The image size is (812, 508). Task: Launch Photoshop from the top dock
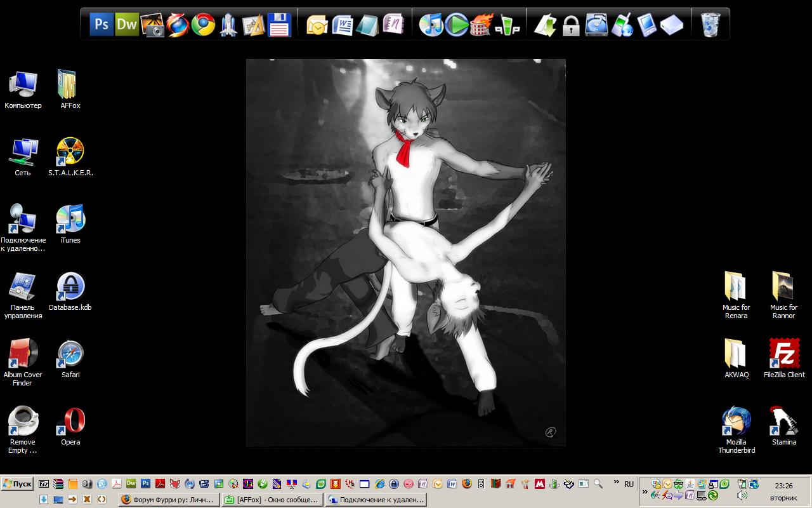pos(101,25)
